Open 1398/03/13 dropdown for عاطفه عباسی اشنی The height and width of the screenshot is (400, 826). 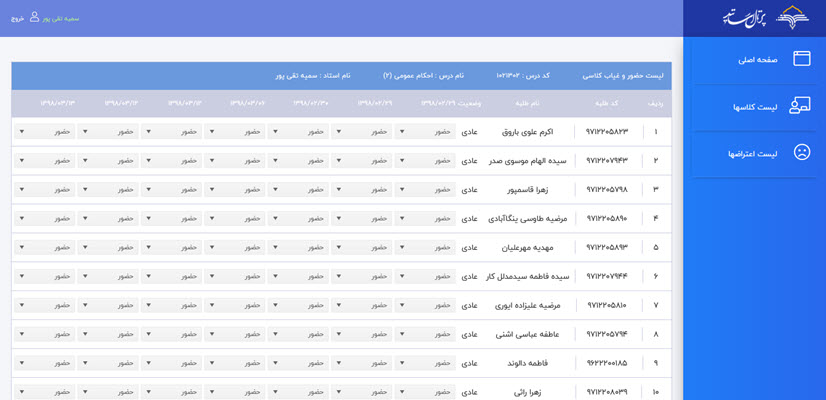(x=45, y=335)
